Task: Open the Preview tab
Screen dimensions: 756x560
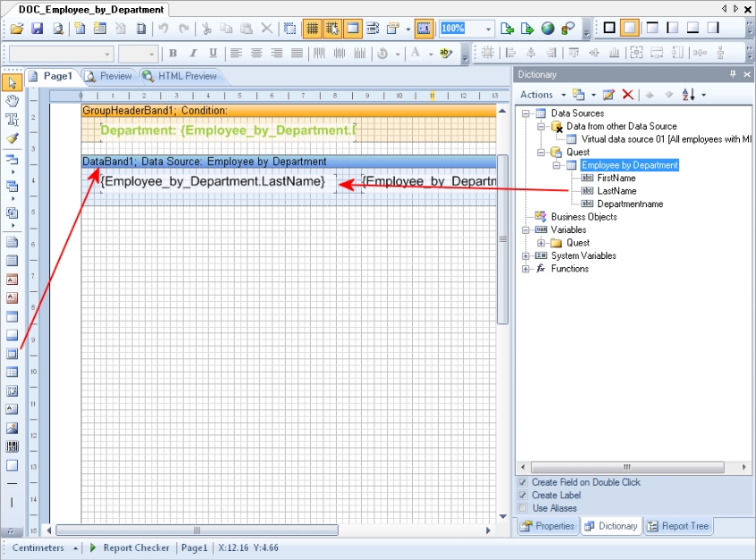Action: pyautogui.click(x=109, y=76)
